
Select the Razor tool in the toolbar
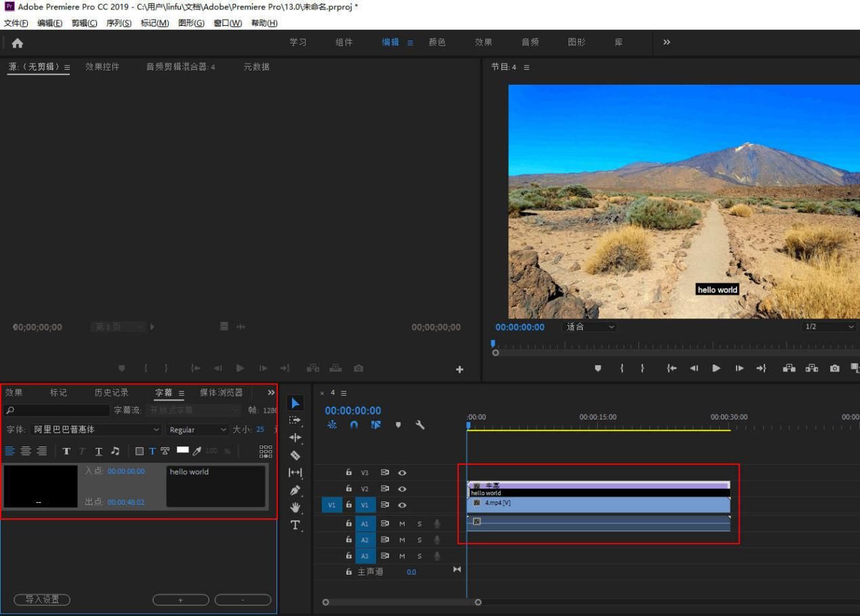(295, 455)
